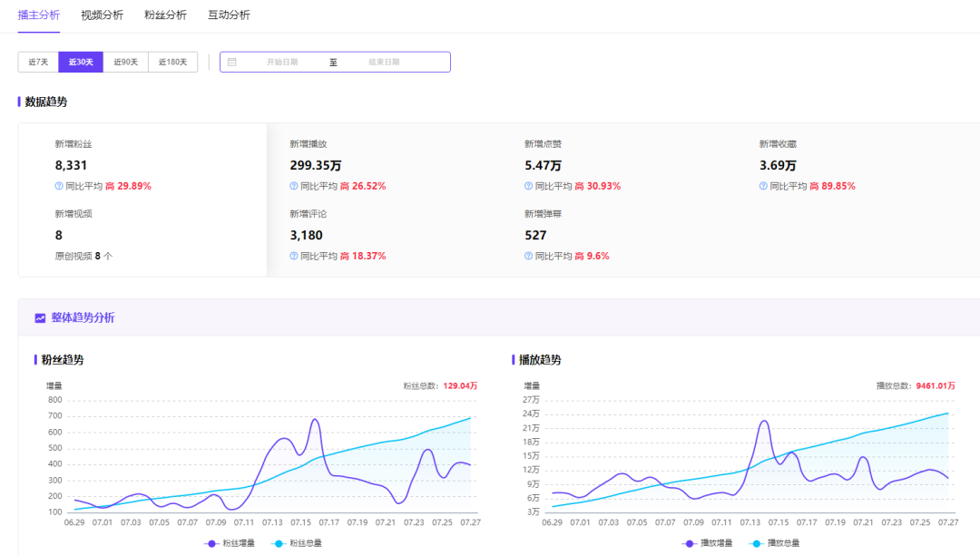Switch to the 视频分析 tab
The image size is (980, 555).
pos(102,15)
